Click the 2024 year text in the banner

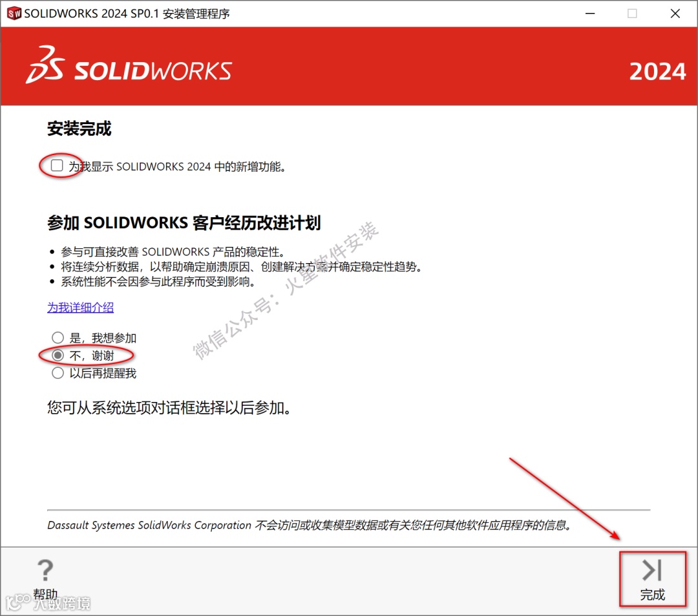pyautogui.click(x=657, y=71)
